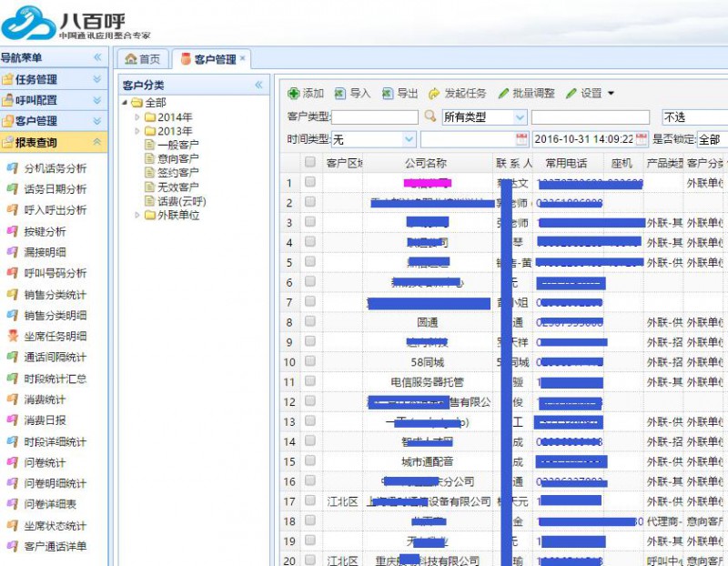This screenshot has width=728, height=566.
Task: Open the 销售分类统计 report link
Action: pyautogui.click(x=55, y=295)
